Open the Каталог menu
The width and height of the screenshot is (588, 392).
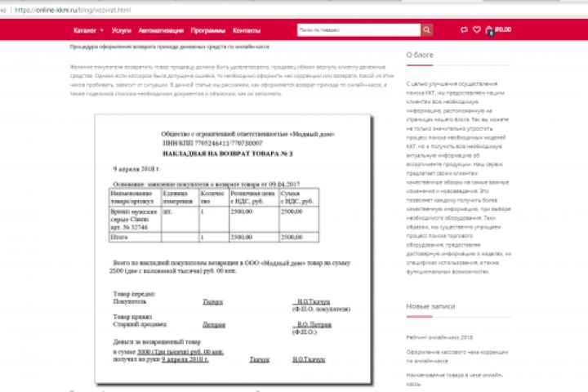(85, 30)
